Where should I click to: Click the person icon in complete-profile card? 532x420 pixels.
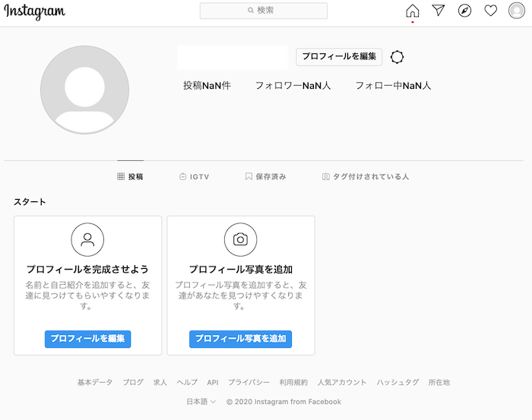[87, 239]
